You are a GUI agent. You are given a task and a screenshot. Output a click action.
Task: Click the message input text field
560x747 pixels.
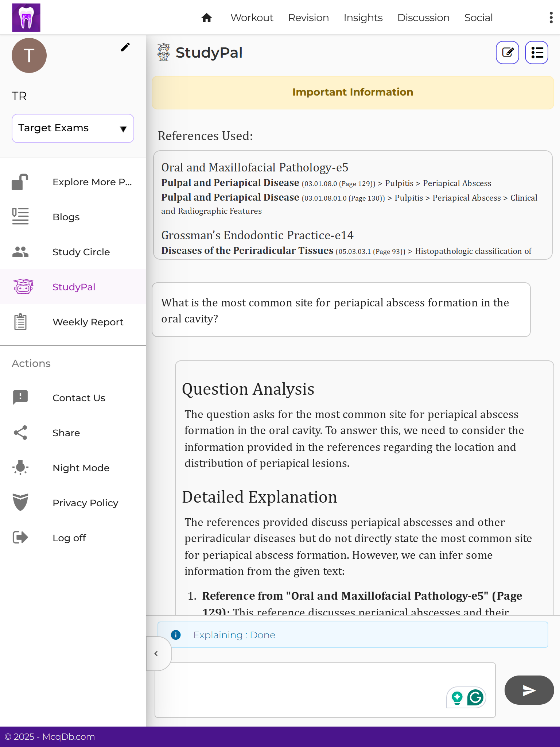click(x=299, y=690)
